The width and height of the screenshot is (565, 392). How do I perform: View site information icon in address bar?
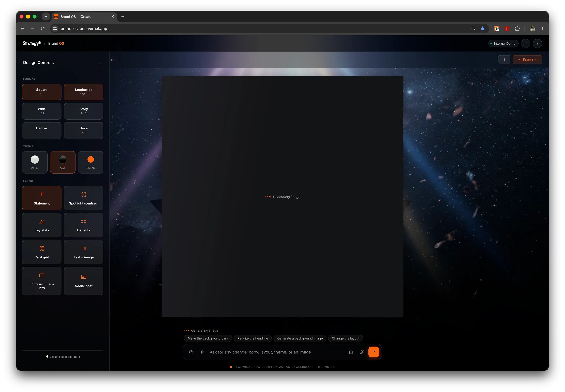pyautogui.click(x=55, y=28)
